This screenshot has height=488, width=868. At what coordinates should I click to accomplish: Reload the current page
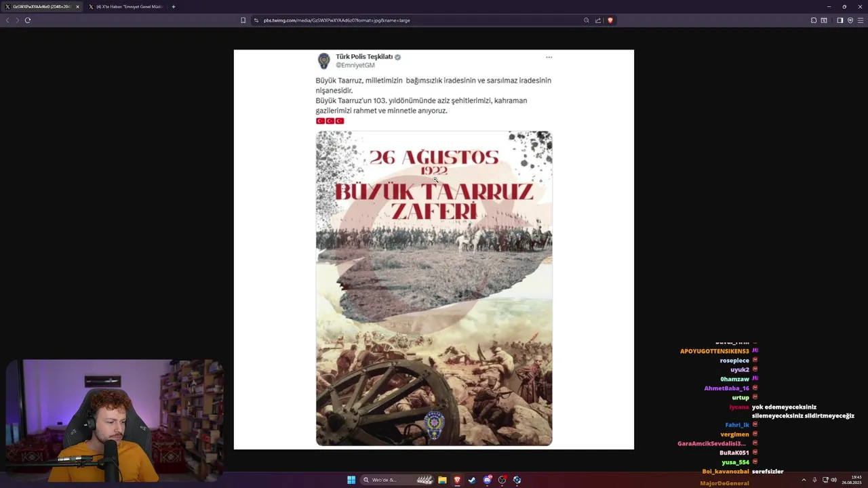tap(28, 20)
